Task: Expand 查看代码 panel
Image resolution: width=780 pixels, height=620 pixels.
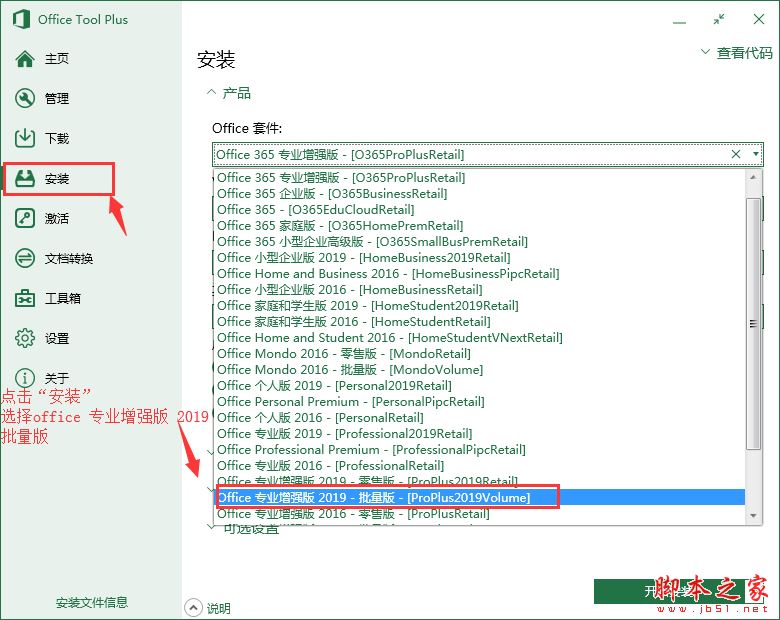Action: click(737, 52)
